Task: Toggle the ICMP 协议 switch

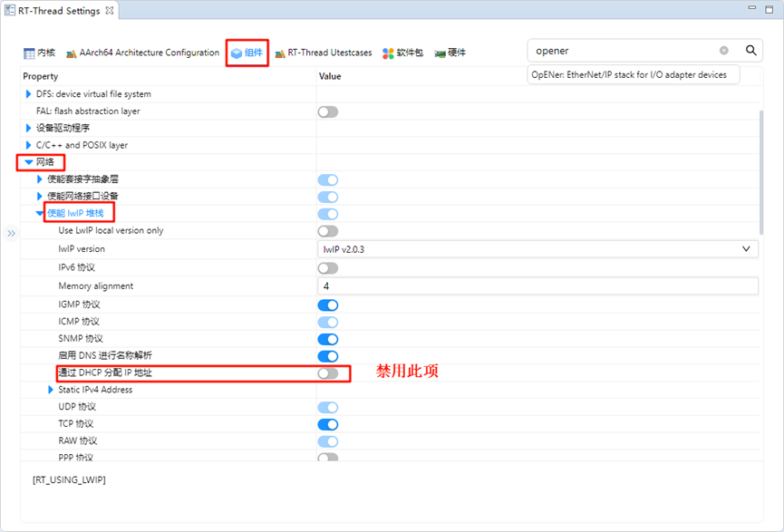Action: [328, 322]
